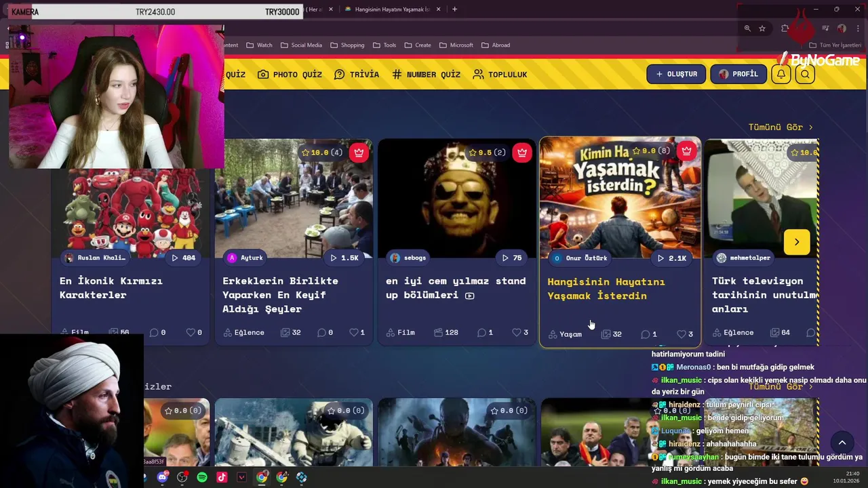Open the Shopping bookmarks folder
The image size is (868, 488).
(x=347, y=45)
